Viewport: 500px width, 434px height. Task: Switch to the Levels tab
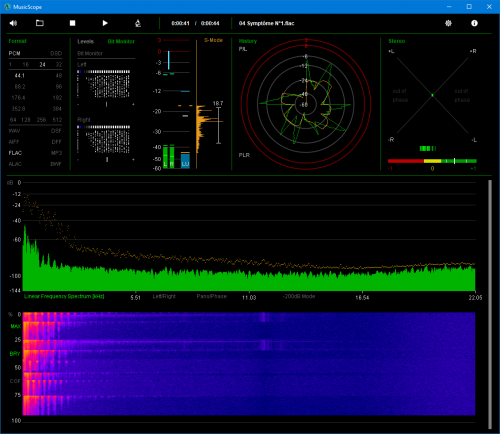pos(85,41)
